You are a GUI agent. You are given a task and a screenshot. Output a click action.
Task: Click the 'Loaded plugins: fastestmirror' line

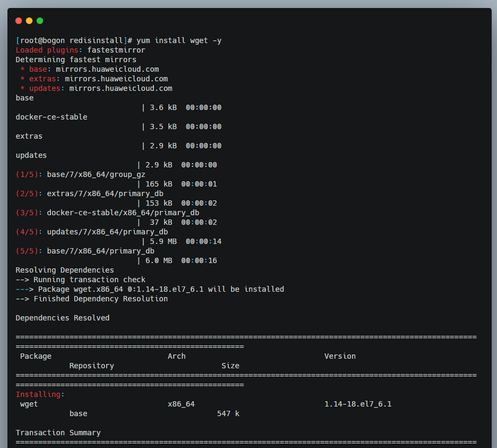(x=81, y=50)
